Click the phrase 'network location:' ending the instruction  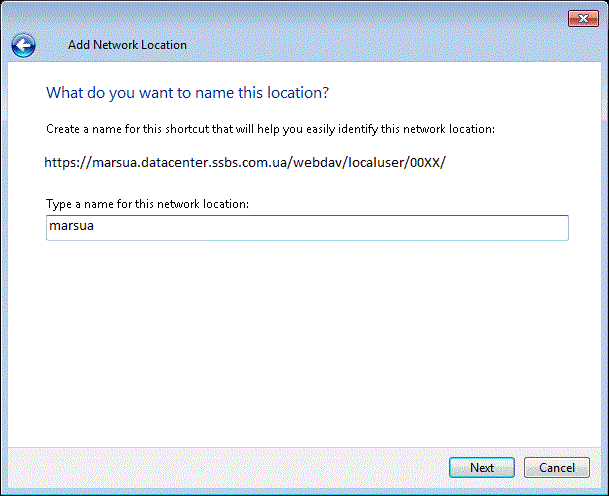[449, 129]
